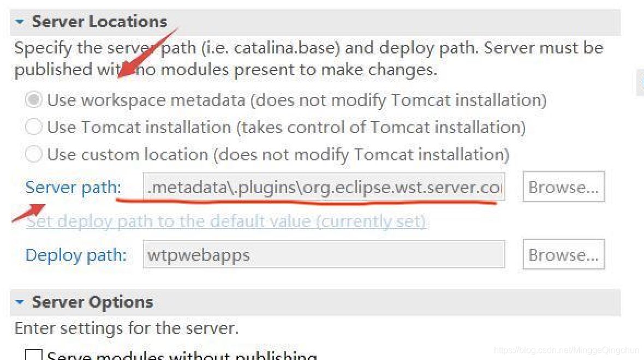The height and width of the screenshot is (360, 644).
Task: Click the blog.csdn.net watermark URL
Action: click(566, 350)
